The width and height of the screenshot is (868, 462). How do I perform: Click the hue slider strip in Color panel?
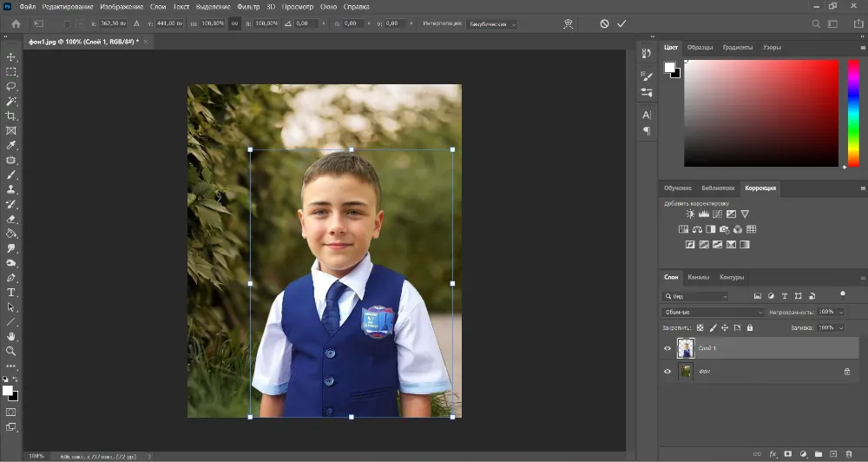click(854, 113)
